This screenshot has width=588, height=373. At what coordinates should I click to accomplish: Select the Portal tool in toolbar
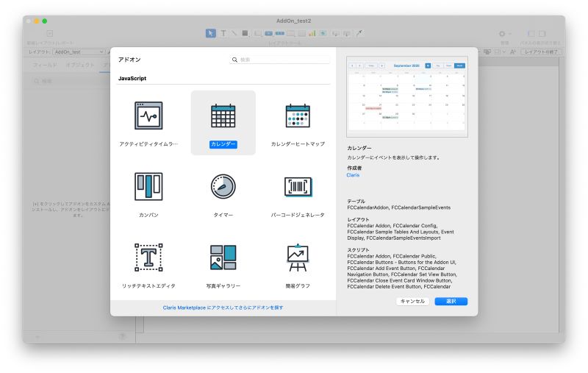coord(302,34)
